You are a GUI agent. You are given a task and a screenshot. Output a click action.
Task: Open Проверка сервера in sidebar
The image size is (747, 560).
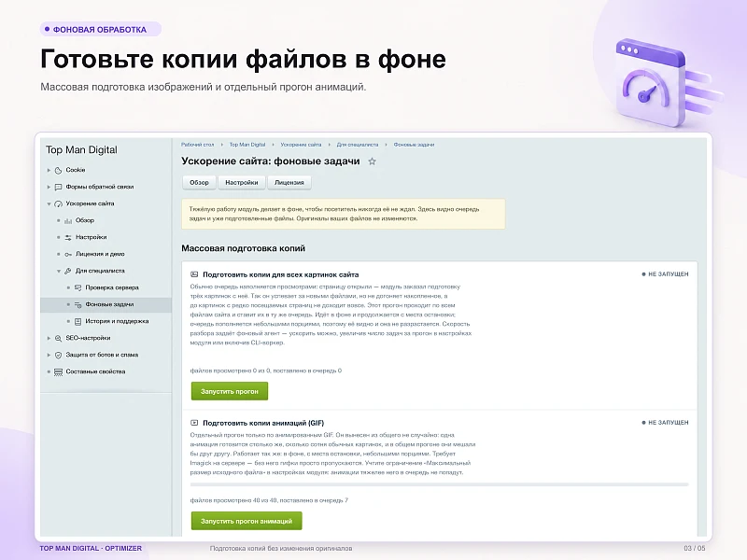click(112, 287)
